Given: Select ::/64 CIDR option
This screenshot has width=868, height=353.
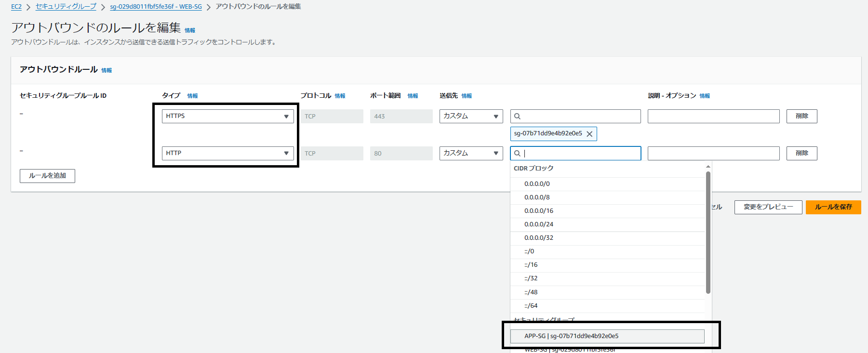Looking at the screenshot, I should [608, 306].
